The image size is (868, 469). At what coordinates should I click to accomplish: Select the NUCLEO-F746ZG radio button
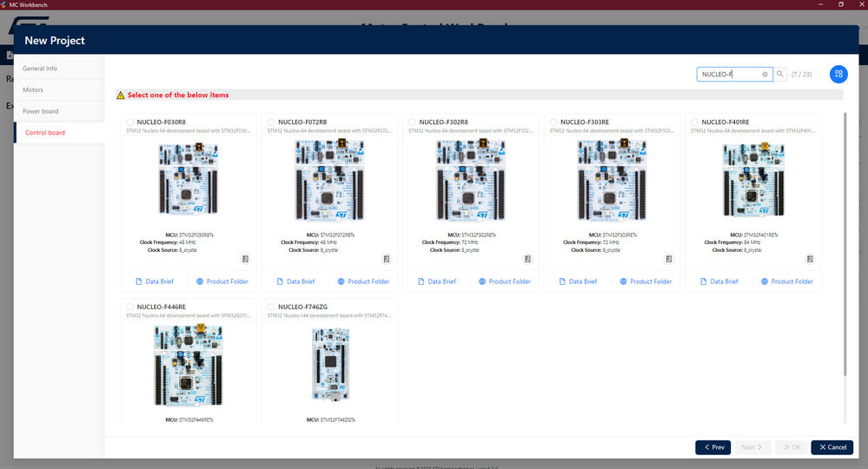[271, 307]
